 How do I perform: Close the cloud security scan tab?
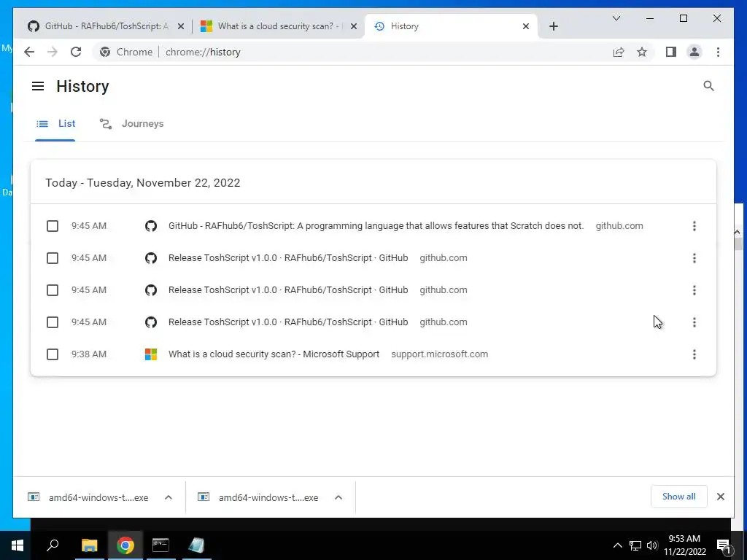pyautogui.click(x=354, y=27)
